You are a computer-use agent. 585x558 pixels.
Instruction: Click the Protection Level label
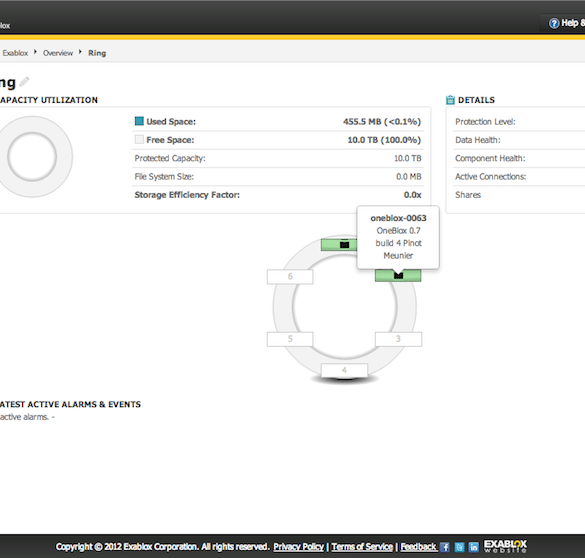(x=485, y=122)
